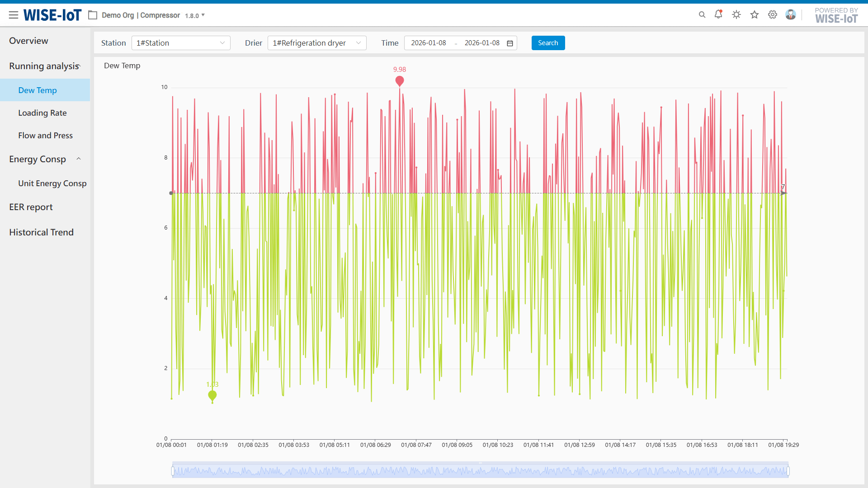Image resolution: width=868 pixels, height=488 pixels.
Task: Open the Flow and Press page
Action: 45,136
